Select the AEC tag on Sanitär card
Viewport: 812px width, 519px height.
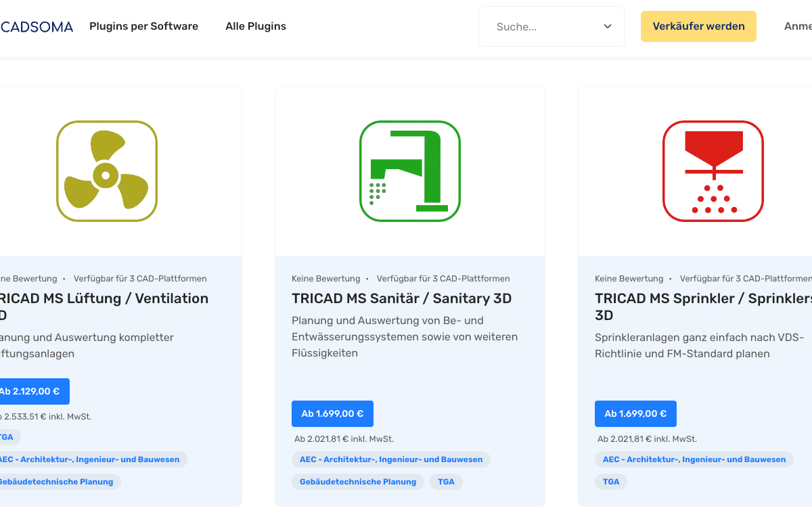click(x=391, y=459)
